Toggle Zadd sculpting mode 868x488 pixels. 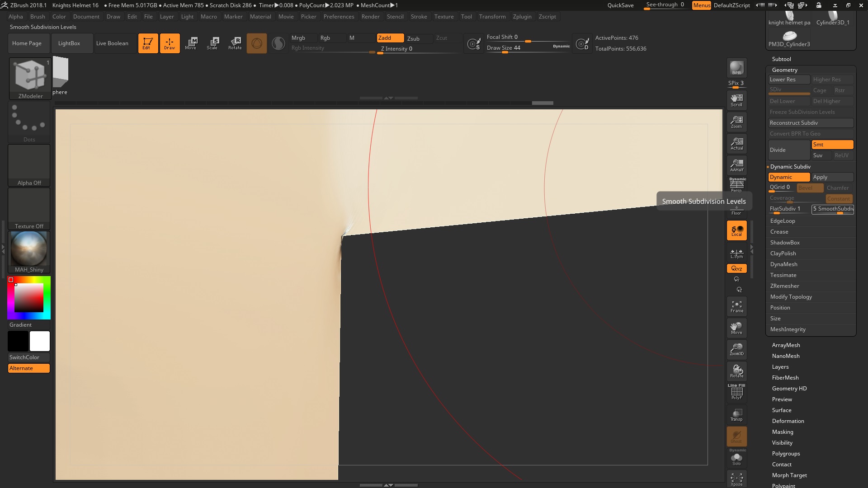tap(390, 38)
